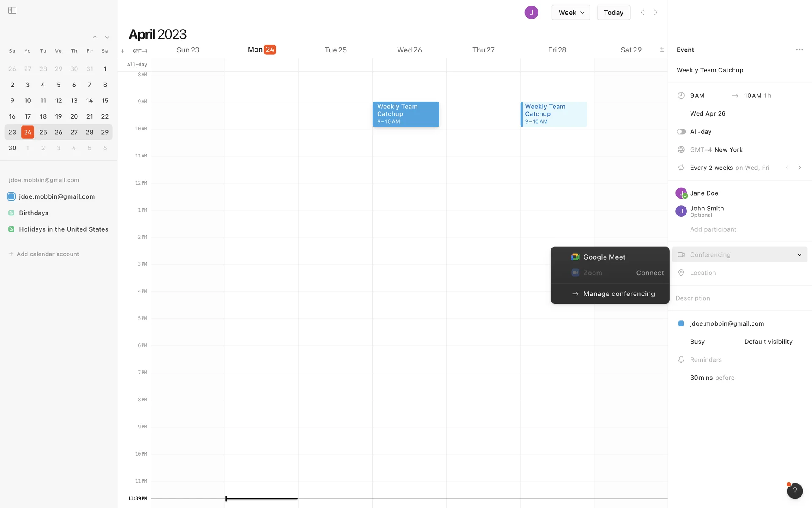Click the blue calendar color swatch in event panel

pyautogui.click(x=681, y=323)
